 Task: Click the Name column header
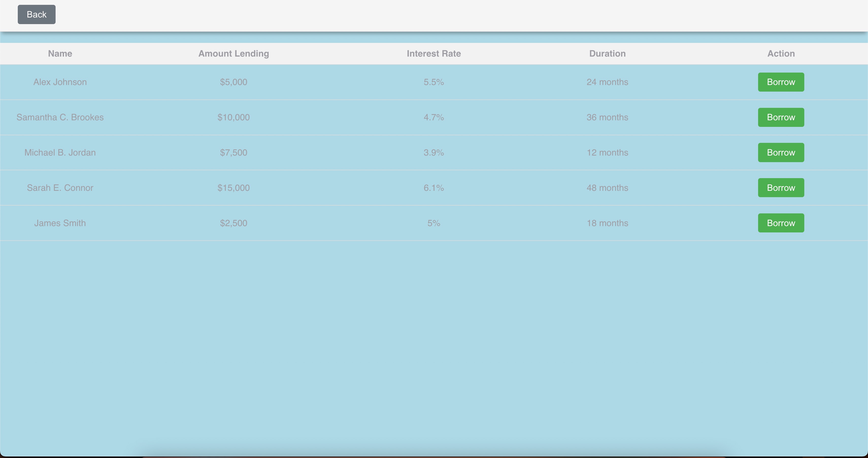(x=60, y=54)
